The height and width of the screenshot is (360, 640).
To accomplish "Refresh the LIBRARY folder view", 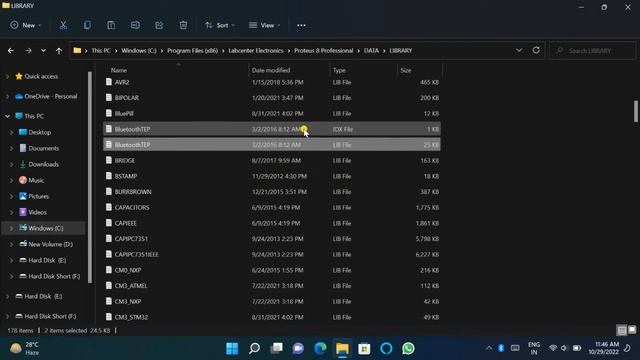I will (536, 50).
